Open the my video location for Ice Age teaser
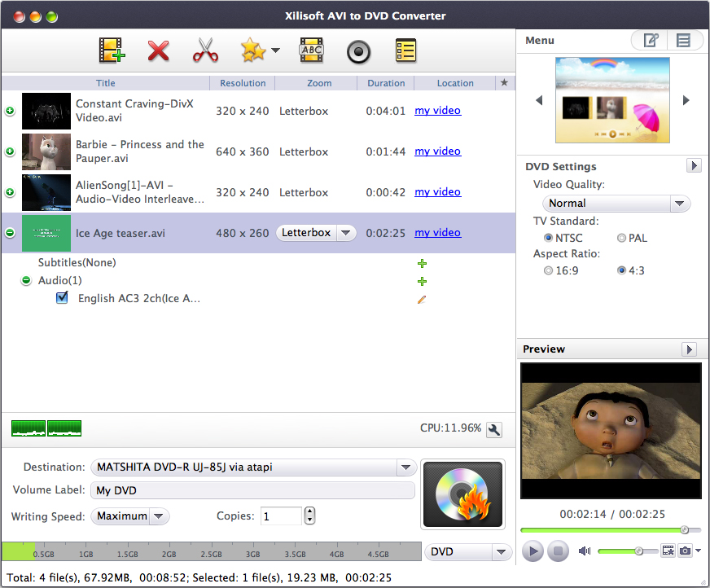Image resolution: width=710 pixels, height=588 pixels. 437,232
